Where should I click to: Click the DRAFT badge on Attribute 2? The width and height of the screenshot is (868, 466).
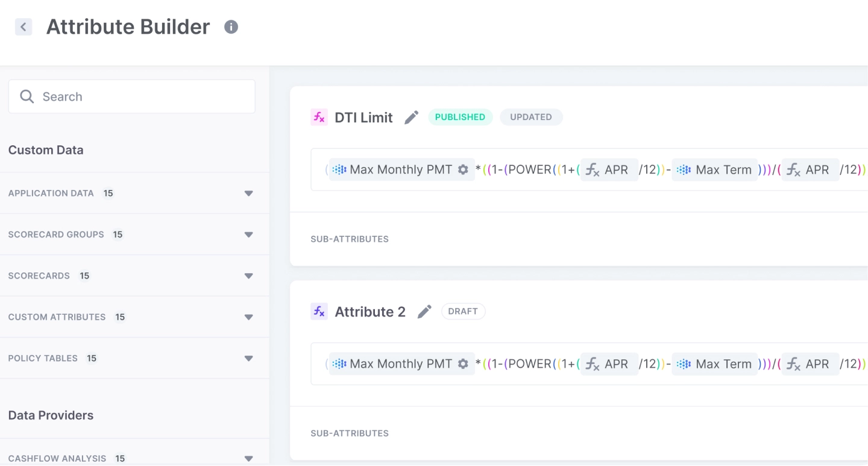[x=463, y=311]
